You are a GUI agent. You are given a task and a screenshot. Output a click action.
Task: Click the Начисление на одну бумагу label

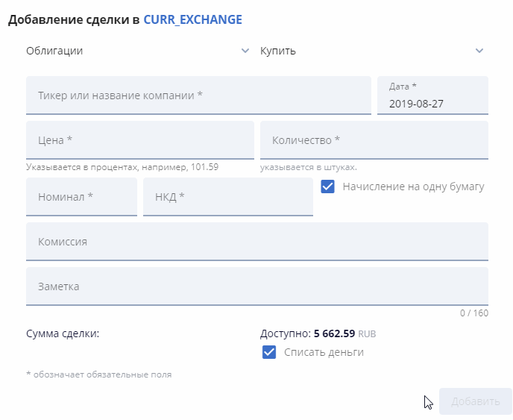coord(413,187)
